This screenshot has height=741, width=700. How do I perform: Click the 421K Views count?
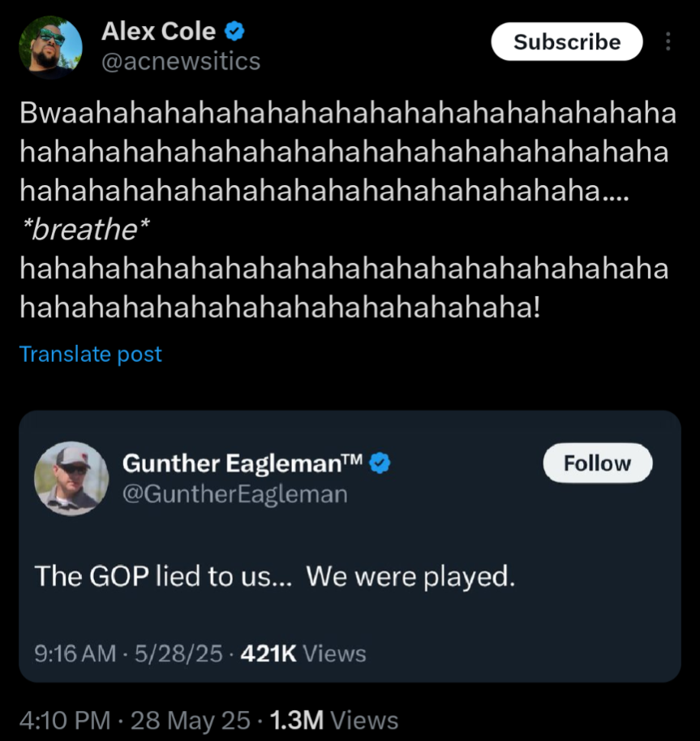[303, 653]
